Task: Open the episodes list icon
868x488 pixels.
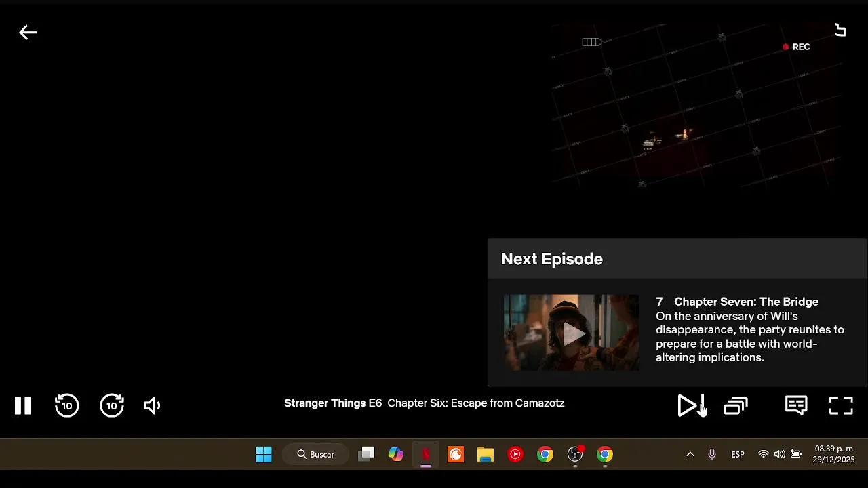Action: point(736,405)
